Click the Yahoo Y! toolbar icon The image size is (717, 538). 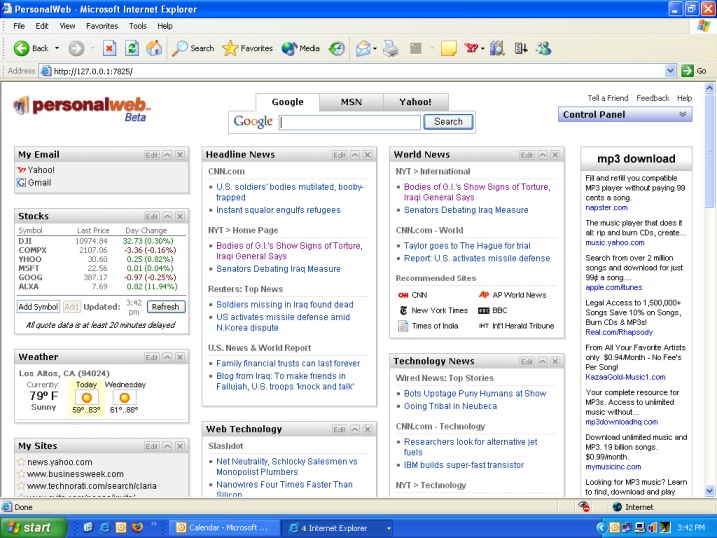471,48
